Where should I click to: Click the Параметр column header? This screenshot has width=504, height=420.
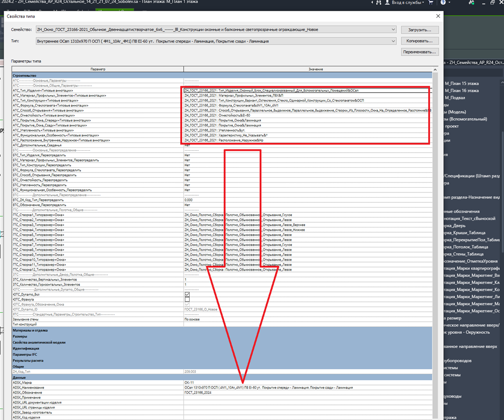(98, 69)
